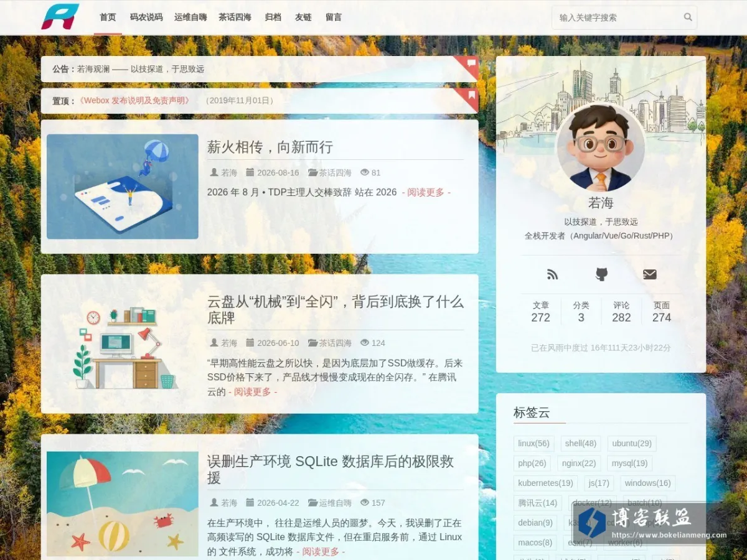
Task: Select the mysql(19) tag
Action: (629, 464)
